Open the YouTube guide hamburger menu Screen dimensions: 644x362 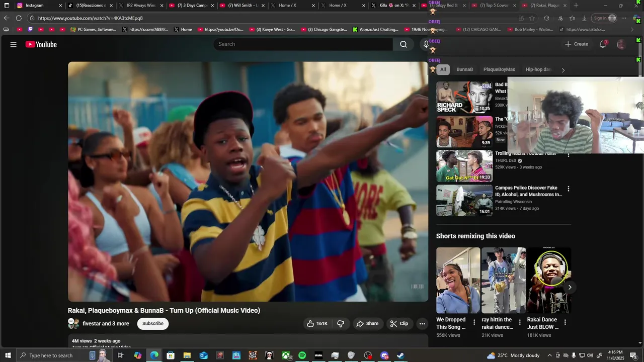click(x=14, y=44)
